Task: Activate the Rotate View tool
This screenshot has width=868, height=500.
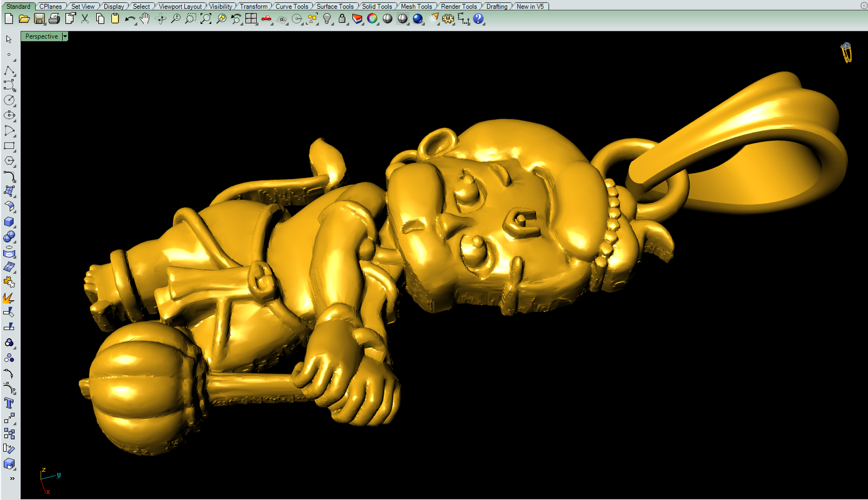Action: (x=161, y=19)
